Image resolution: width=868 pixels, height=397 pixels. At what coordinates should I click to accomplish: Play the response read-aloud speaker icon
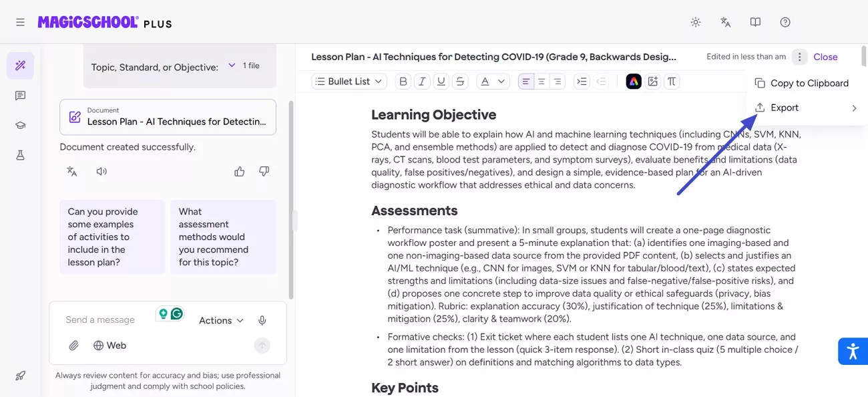pos(101,171)
